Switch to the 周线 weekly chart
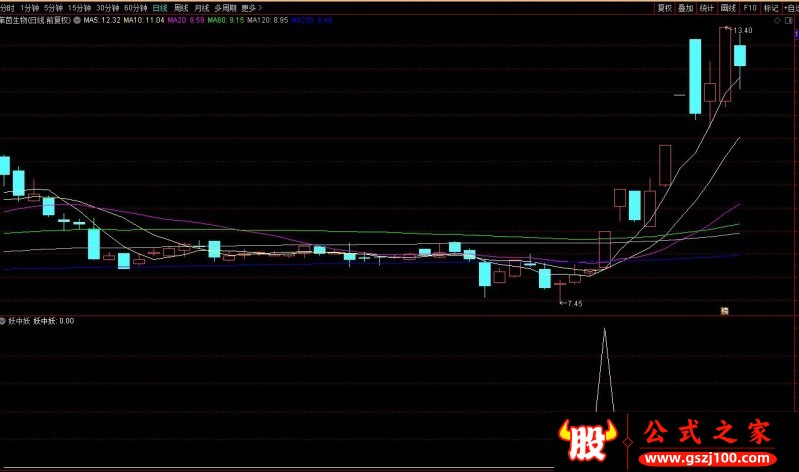The height and width of the screenshot is (472, 799). [x=181, y=8]
